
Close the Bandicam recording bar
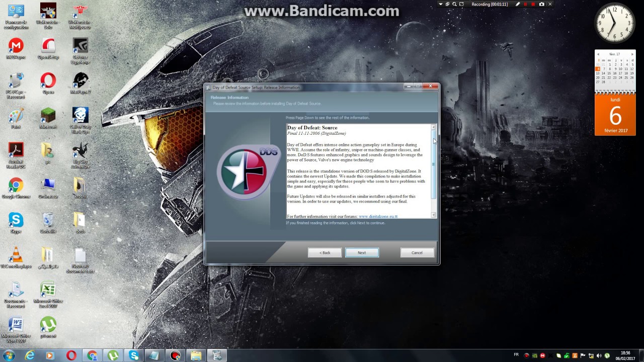point(550,4)
